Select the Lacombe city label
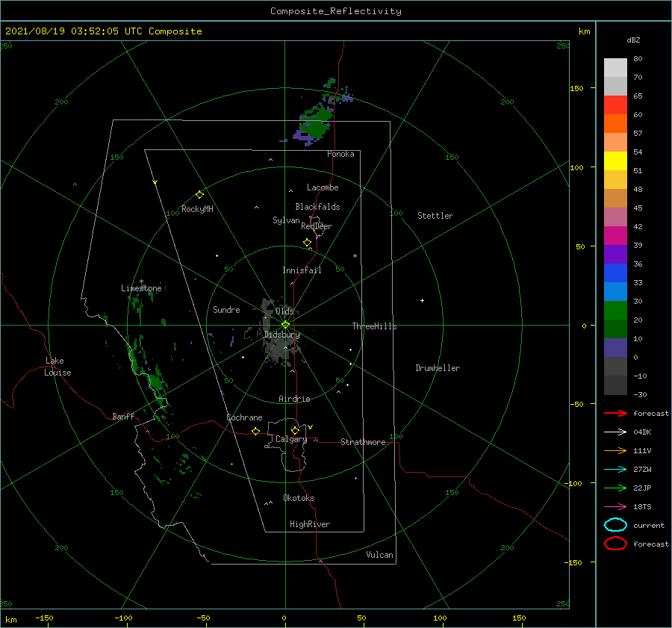The height and width of the screenshot is (628, 672). 323,187
